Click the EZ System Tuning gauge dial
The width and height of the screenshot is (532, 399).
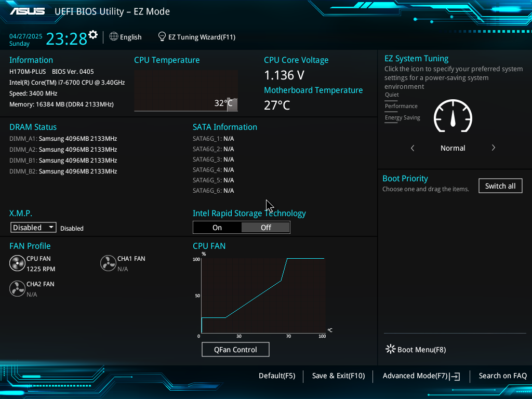pos(453,116)
